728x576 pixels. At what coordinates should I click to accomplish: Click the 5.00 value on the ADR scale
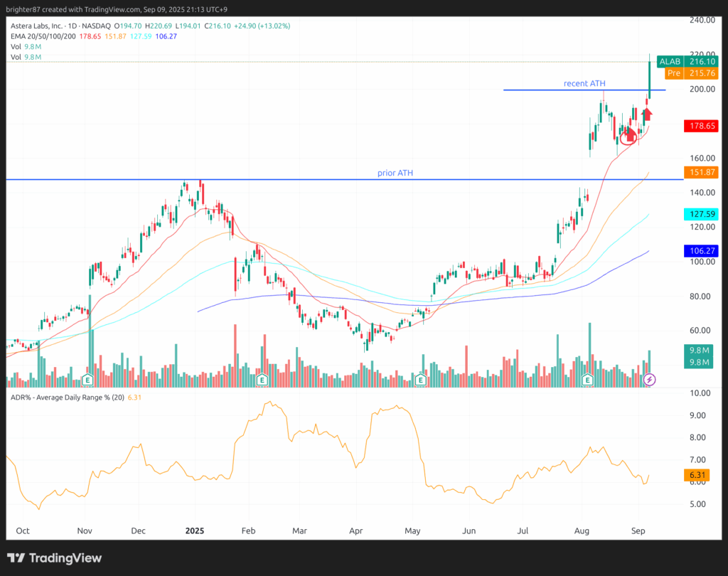click(697, 504)
